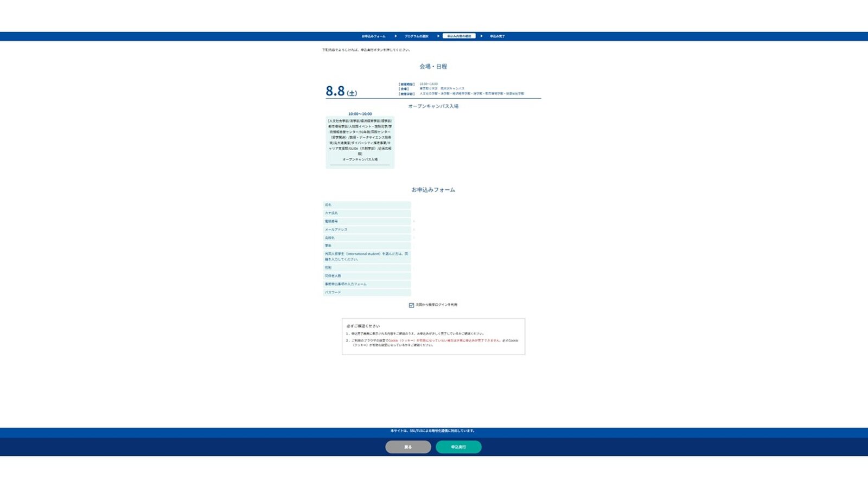Screen dimensions: 868x488
Task: Click the パスワード field row
Action: (367, 293)
